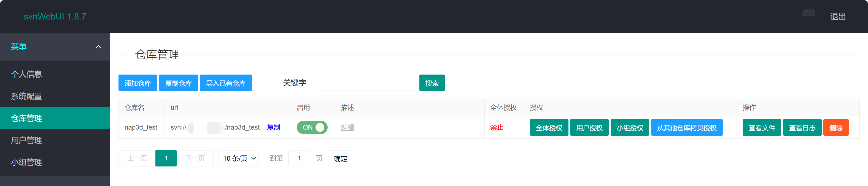Open 个人信息 in the sidebar
Screen dimensions: 868x186
26,74
